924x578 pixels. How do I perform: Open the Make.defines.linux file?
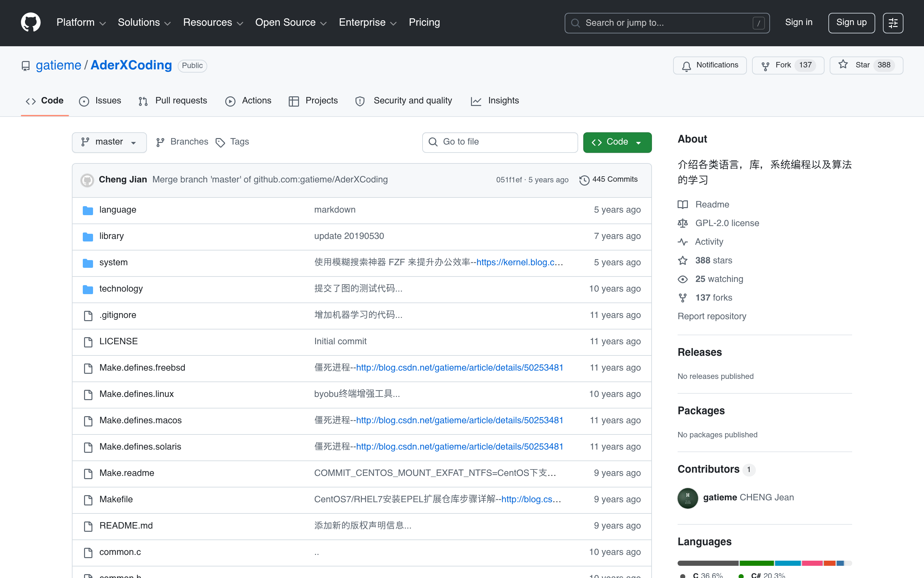pyautogui.click(x=136, y=394)
